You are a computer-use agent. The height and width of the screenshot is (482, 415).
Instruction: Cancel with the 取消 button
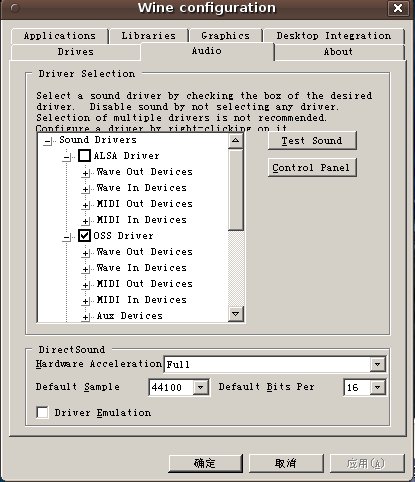click(x=286, y=463)
